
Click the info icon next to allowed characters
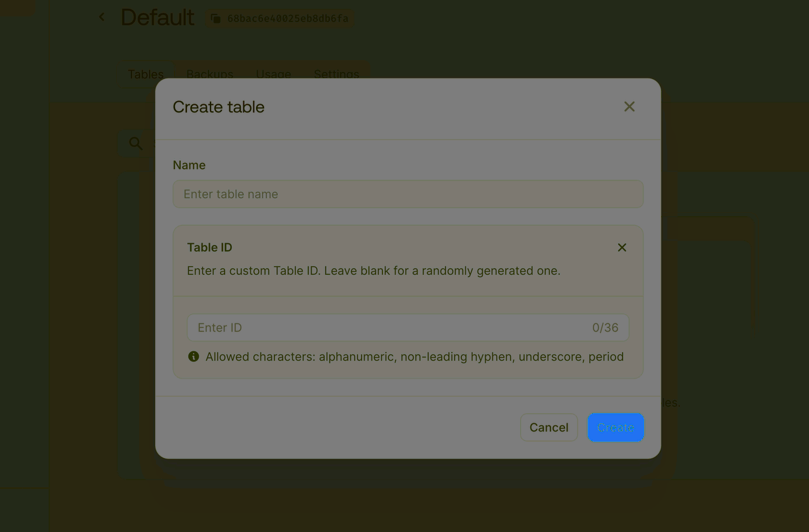[x=193, y=356]
